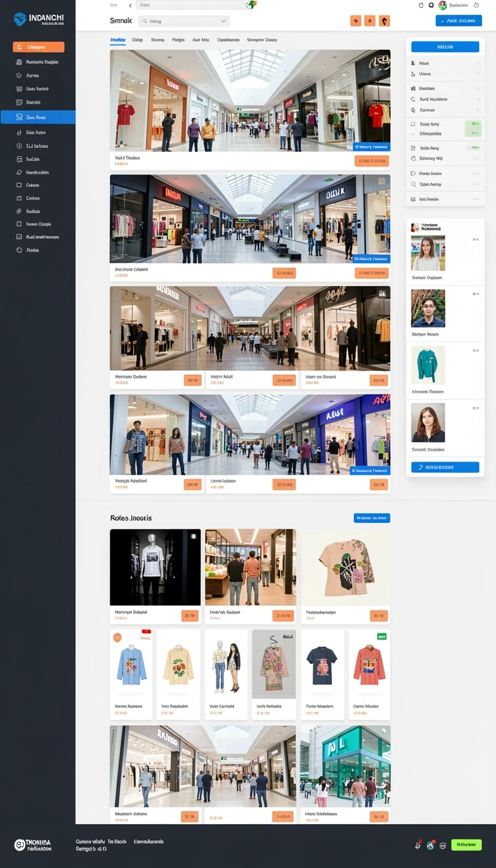
Task: Click the orange button under the first mall photo
Action: (372, 161)
